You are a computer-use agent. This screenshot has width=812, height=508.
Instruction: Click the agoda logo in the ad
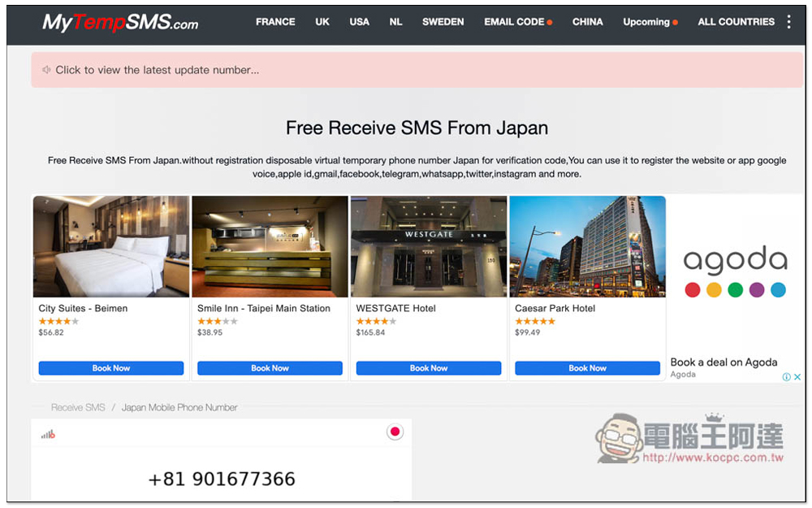pos(736,271)
